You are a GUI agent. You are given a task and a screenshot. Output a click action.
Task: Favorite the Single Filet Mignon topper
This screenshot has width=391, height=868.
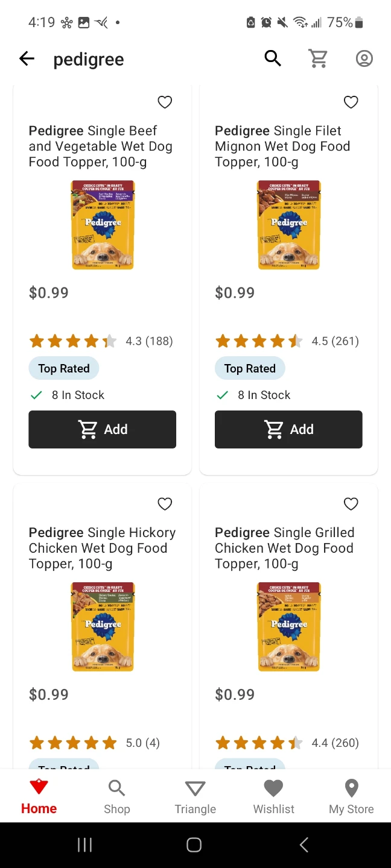(x=351, y=102)
